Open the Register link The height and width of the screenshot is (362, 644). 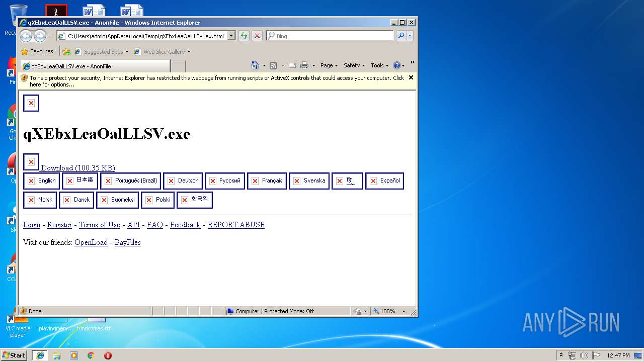pyautogui.click(x=59, y=225)
